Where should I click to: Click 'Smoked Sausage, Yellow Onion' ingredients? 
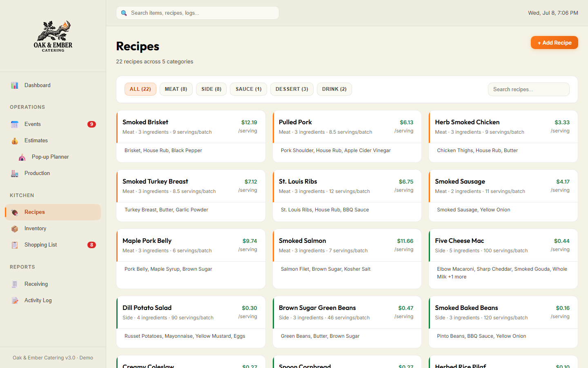(473, 210)
